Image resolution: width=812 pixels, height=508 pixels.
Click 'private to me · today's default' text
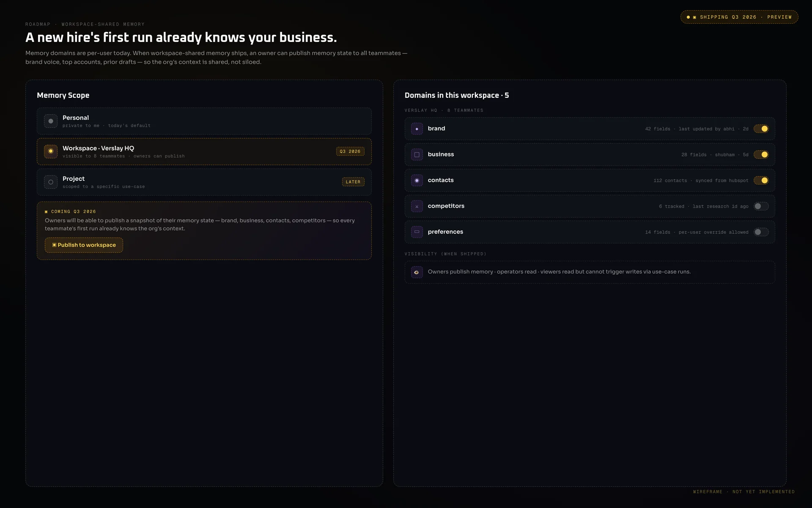click(x=107, y=126)
